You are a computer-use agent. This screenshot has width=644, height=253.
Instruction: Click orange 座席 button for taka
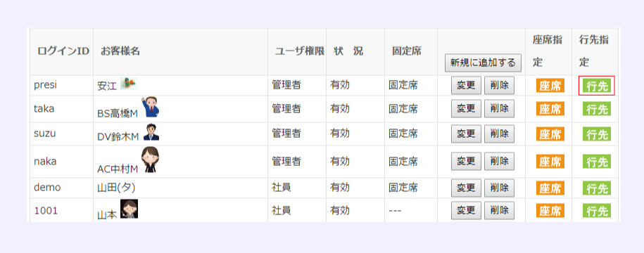pyautogui.click(x=550, y=109)
